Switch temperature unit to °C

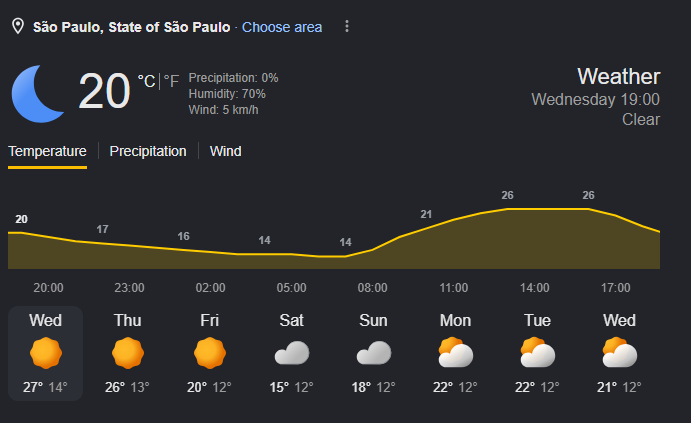tap(146, 81)
